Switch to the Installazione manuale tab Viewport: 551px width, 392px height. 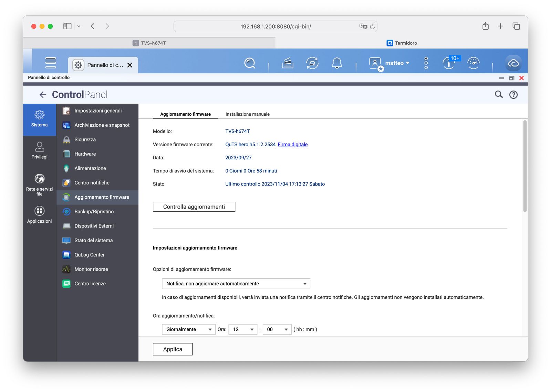point(247,114)
